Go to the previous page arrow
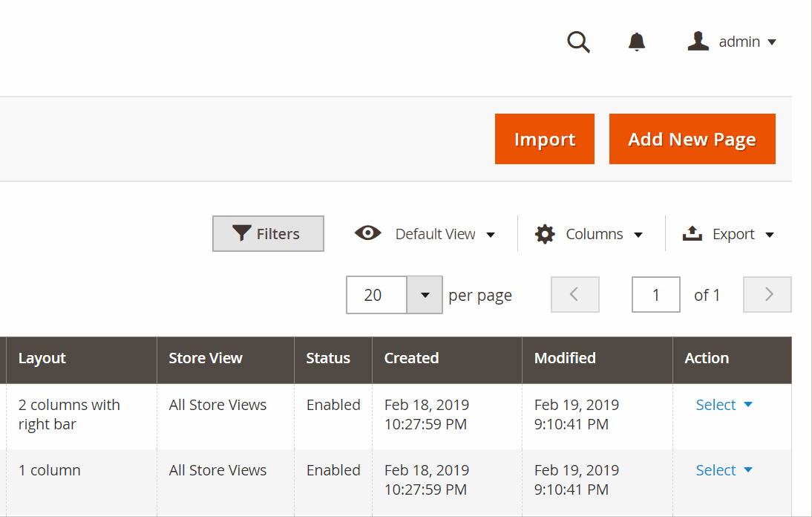Viewport: 812px width, 517px height. pos(574,294)
